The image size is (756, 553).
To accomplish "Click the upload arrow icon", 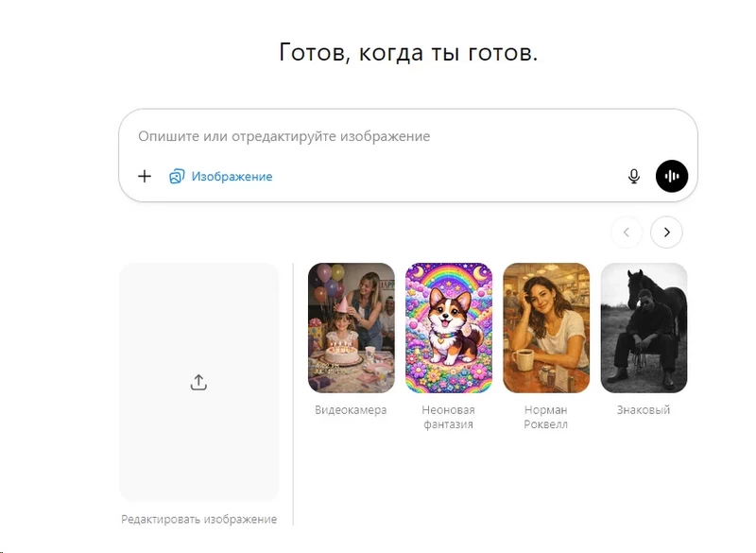I will point(198,382).
